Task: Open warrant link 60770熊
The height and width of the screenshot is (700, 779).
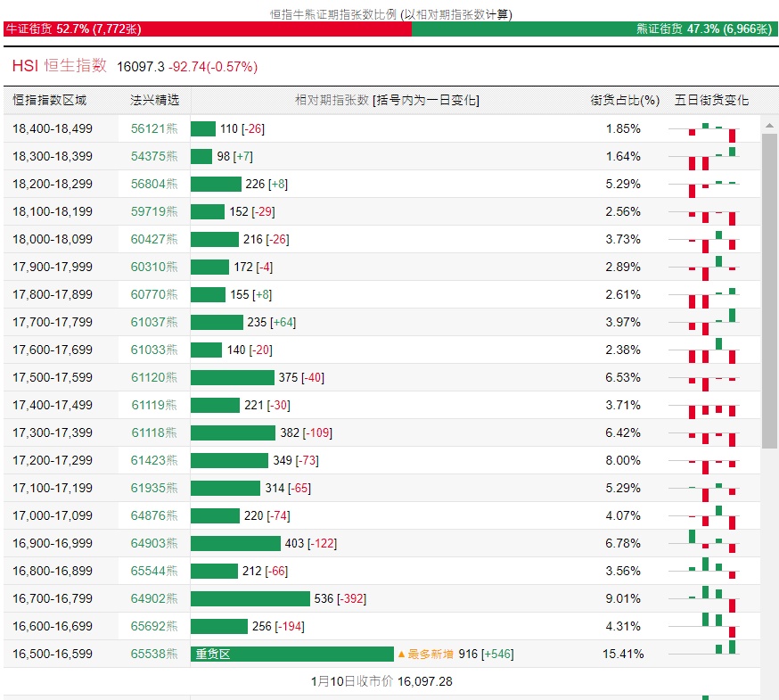Action: [154, 295]
